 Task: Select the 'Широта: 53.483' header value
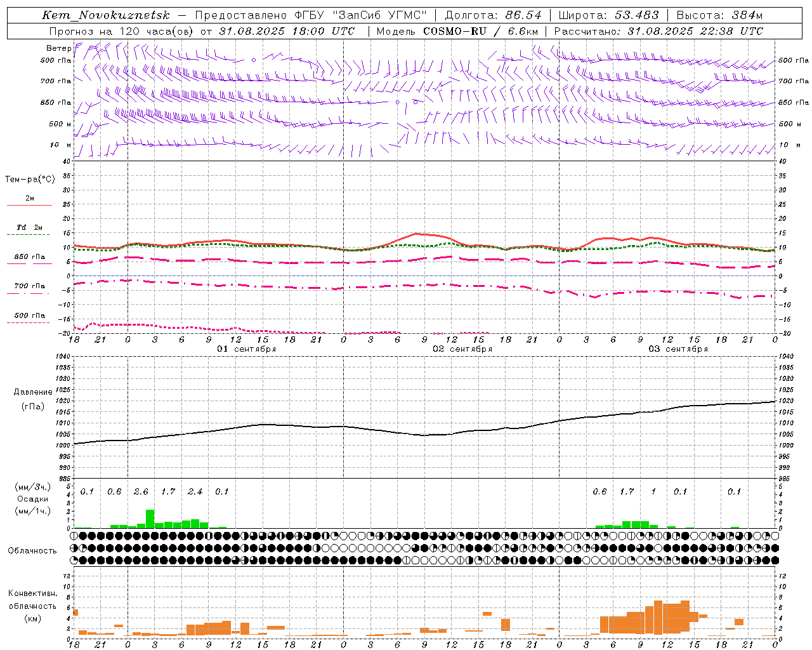point(608,15)
